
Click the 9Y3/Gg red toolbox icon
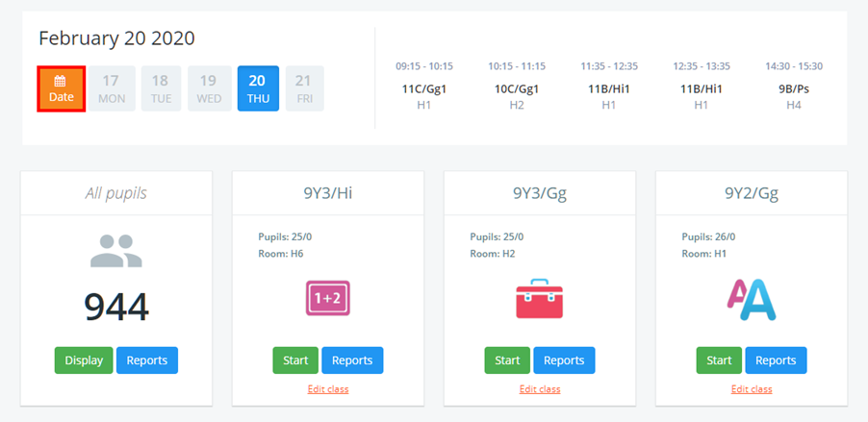pyautogui.click(x=539, y=299)
